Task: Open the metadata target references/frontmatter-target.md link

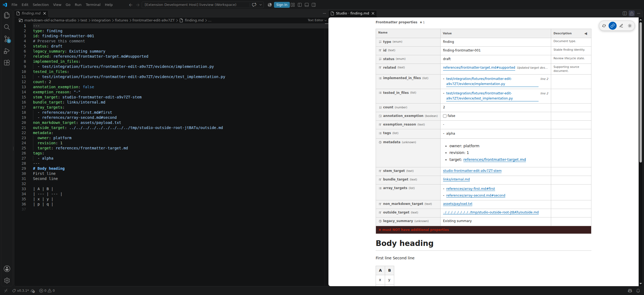Action: (x=495, y=160)
